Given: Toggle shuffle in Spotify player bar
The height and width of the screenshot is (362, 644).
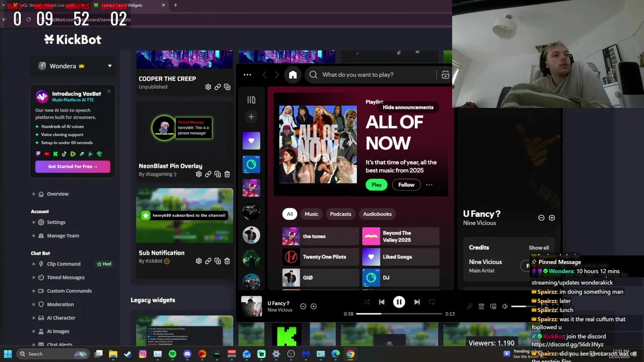Looking at the screenshot, I should (x=366, y=302).
